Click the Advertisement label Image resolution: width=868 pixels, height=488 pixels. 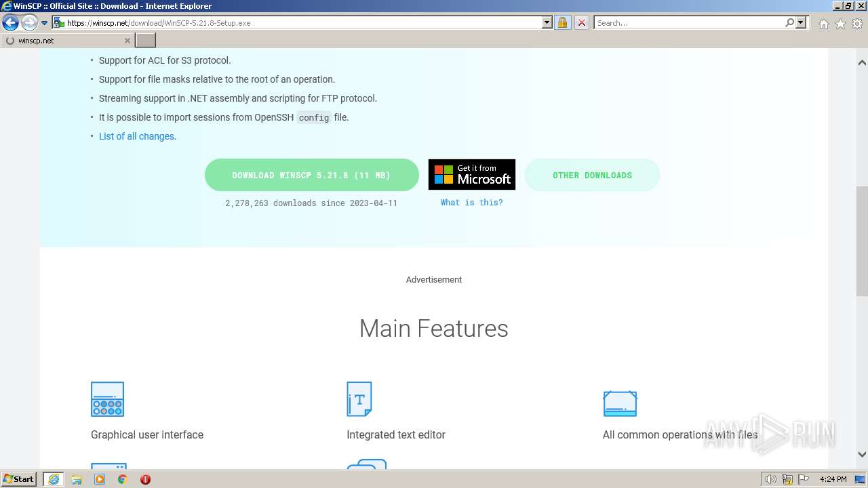click(434, 280)
